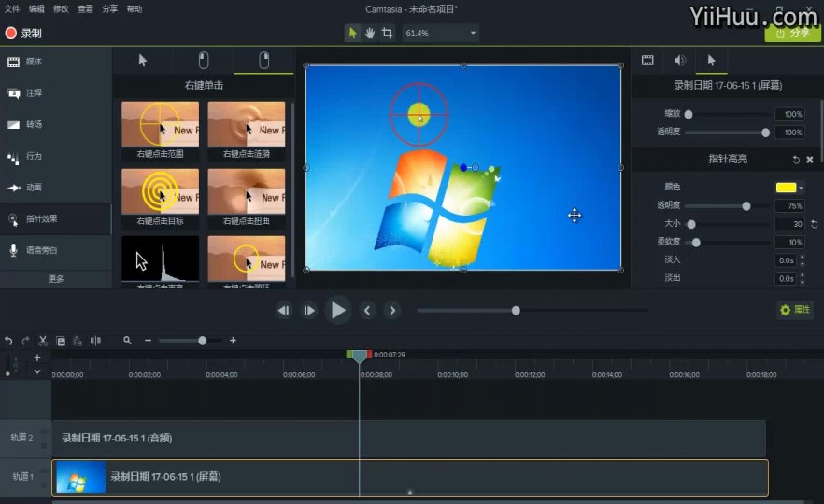Open the 帮助 menu

coord(135,9)
